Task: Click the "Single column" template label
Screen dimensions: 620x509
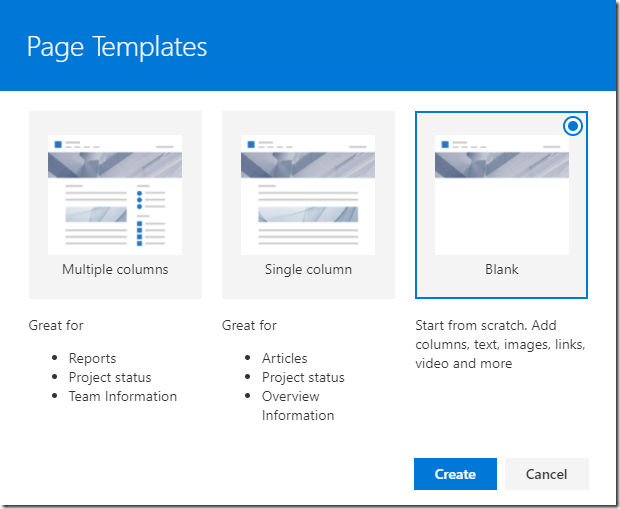Action: coord(308,270)
